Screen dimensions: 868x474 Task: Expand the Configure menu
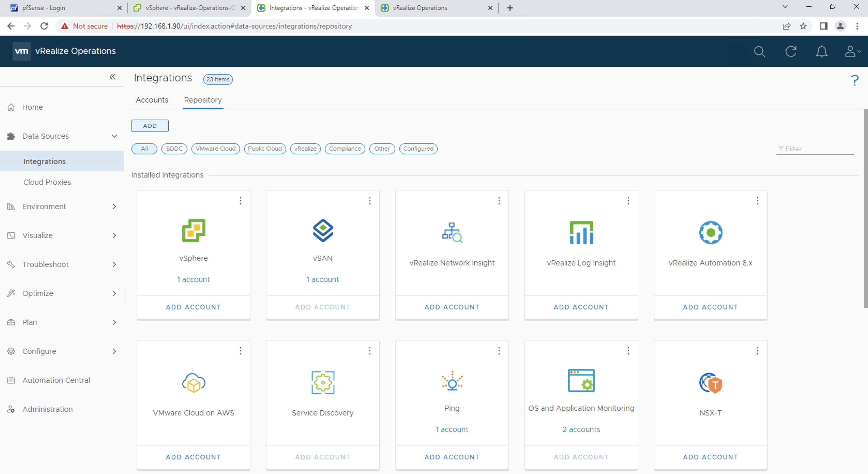(114, 351)
